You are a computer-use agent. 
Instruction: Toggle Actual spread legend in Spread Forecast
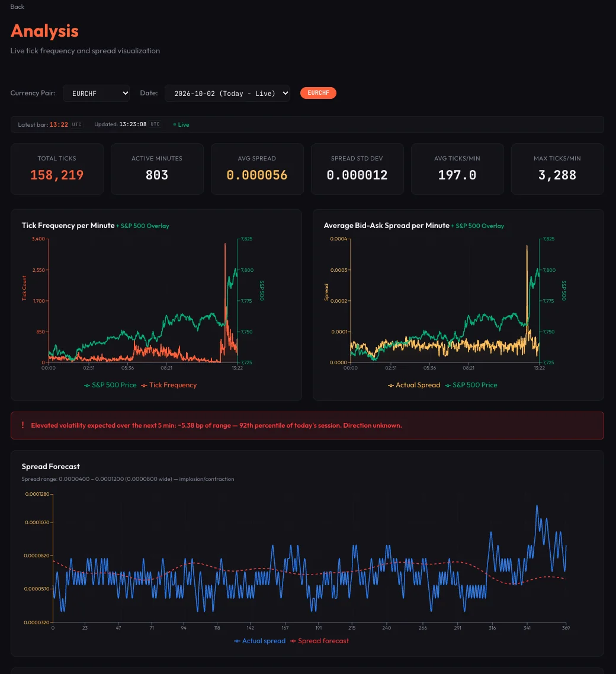(259, 641)
